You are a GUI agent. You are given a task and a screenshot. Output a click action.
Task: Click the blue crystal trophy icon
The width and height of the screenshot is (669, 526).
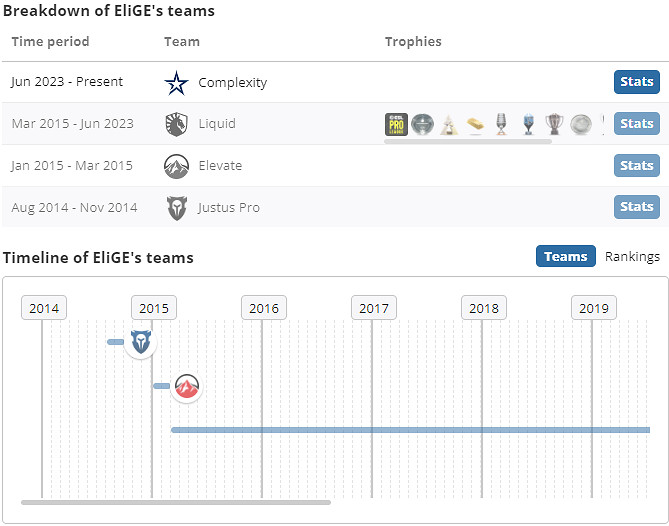coord(528,125)
